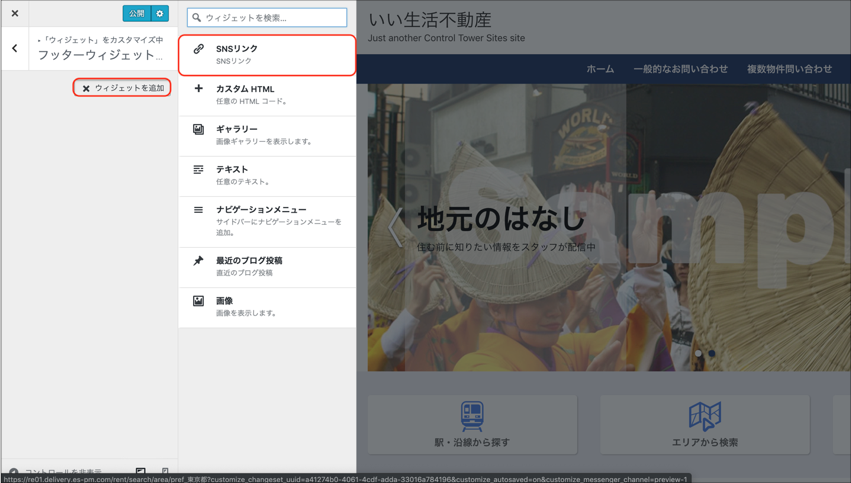Select the 最近のブログ投稿 widget
Viewport: 851px width, 483px height.
tap(266, 266)
